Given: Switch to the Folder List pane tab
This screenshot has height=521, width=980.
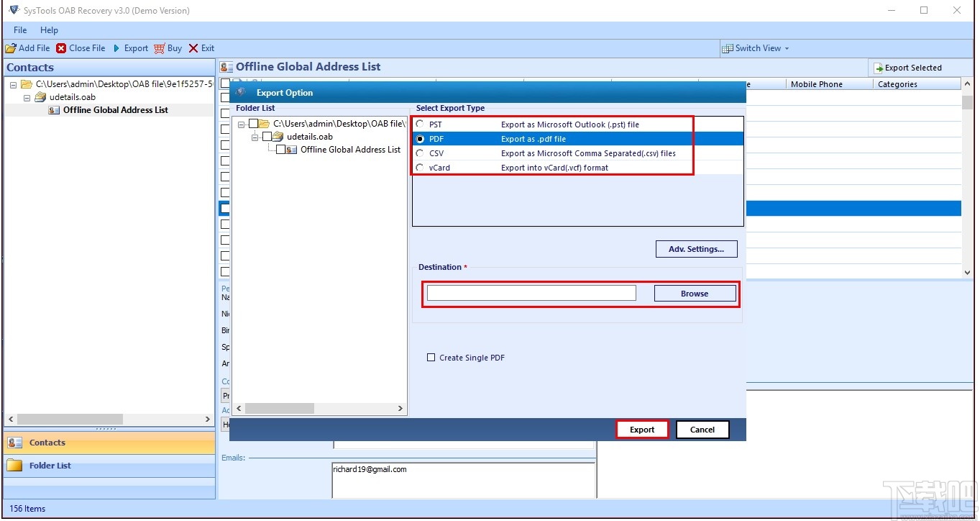Looking at the screenshot, I should 109,466.
